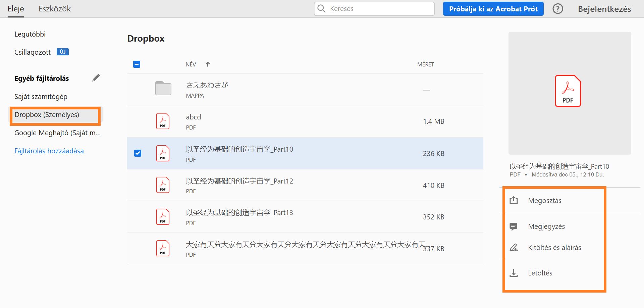Switch to the Eszközök tab

click(x=55, y=9)
